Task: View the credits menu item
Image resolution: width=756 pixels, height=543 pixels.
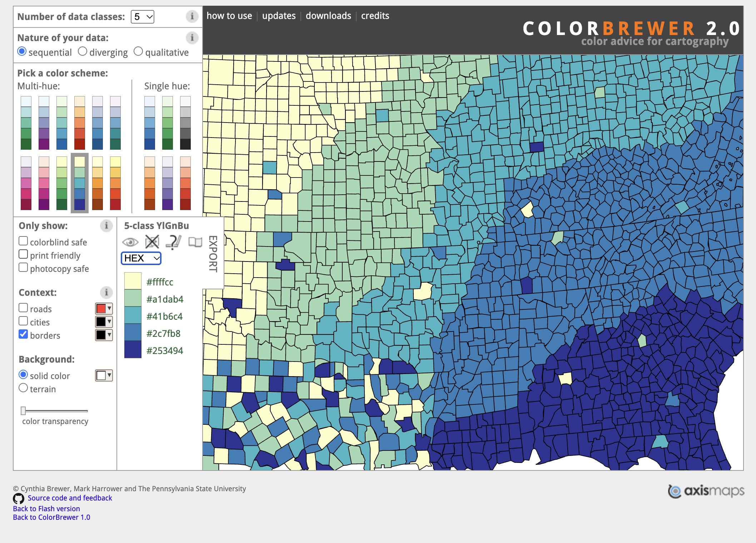Action: click(375, 16)
